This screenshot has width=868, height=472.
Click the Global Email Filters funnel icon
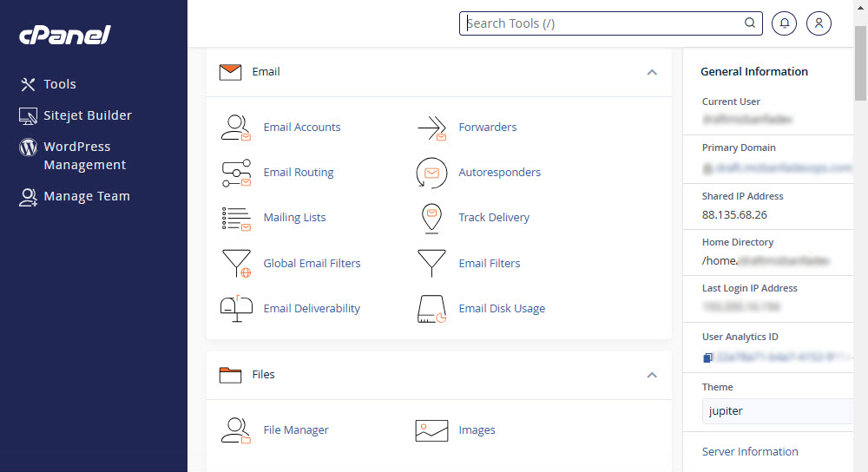tap(236, 264)
